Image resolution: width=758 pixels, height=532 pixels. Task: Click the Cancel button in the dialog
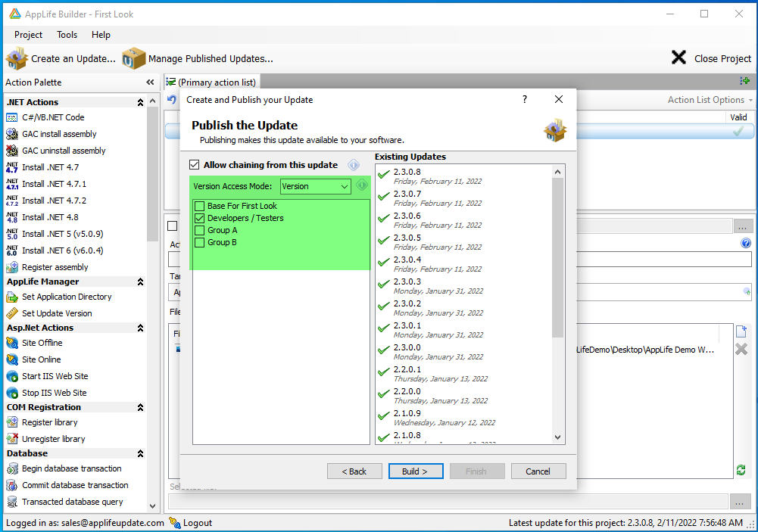click(538, 471)
